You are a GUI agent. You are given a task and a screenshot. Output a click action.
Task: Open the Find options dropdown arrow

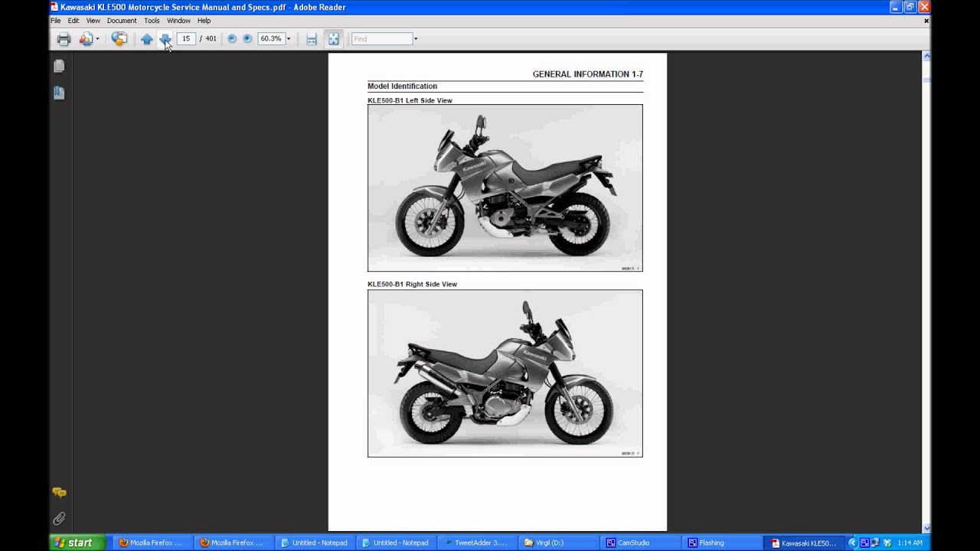[416, 39]
